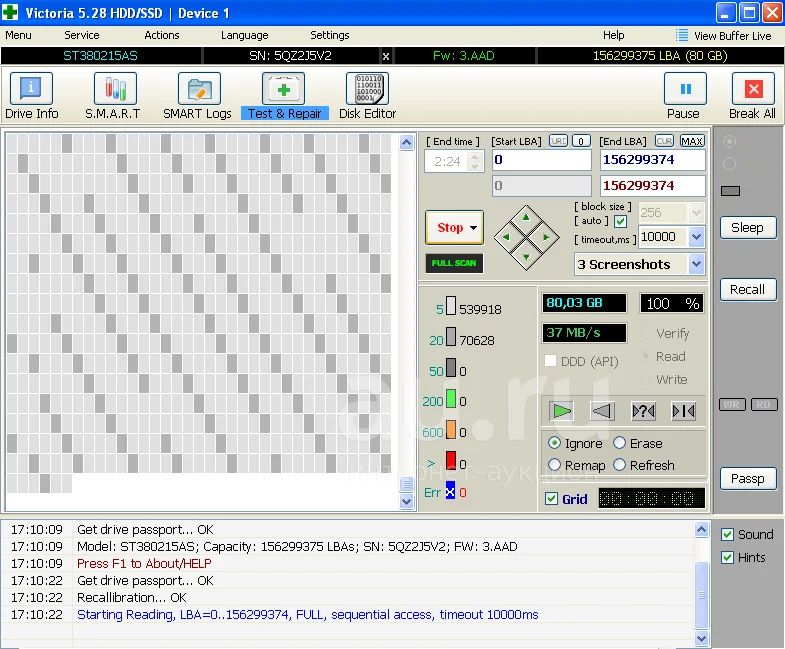This screenshot has width=785, height=649.
Task: Click the blue Err block swatch
Action: point(450,491)
